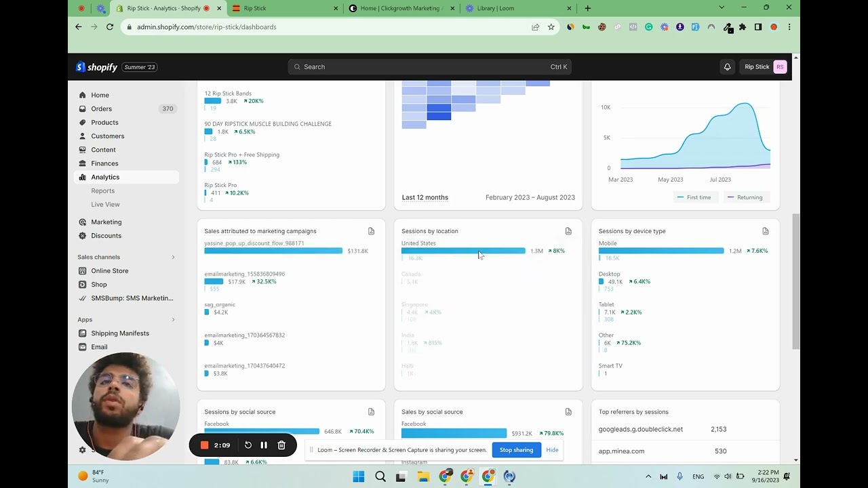Open weather widget 84°F Sunny
The height and width of the screenshot is (488, 868).
click(94, 476)
